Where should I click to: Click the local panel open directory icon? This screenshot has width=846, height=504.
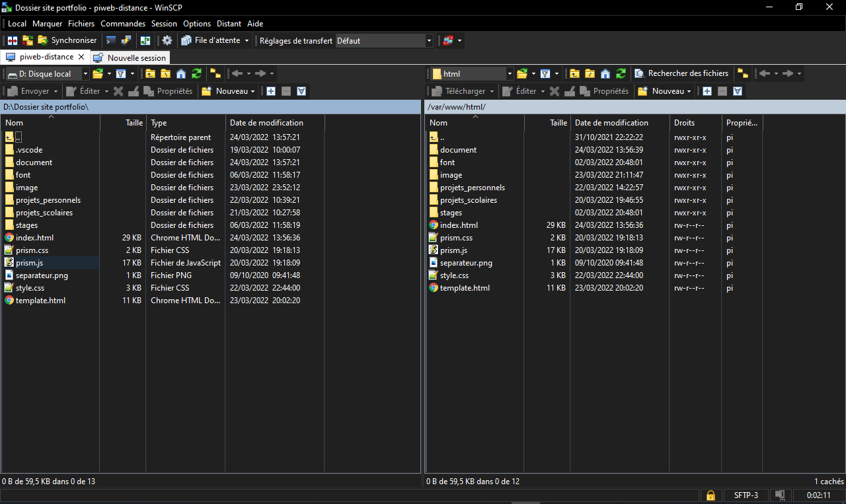click(x=98, y=73)
